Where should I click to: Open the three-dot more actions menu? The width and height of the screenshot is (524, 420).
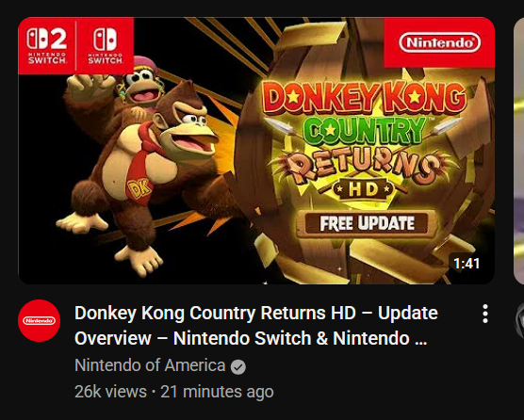click(485, 314)
